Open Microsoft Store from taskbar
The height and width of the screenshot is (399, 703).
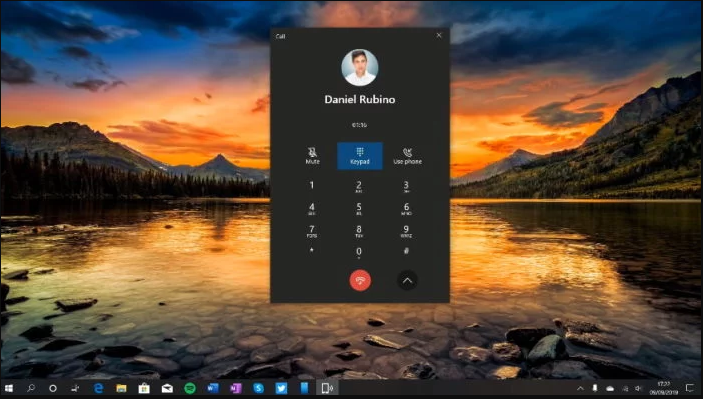point(144,388)
